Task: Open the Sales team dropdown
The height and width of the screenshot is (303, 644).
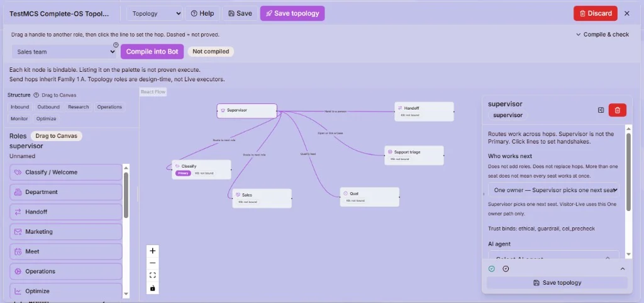Action: (65, 52)
